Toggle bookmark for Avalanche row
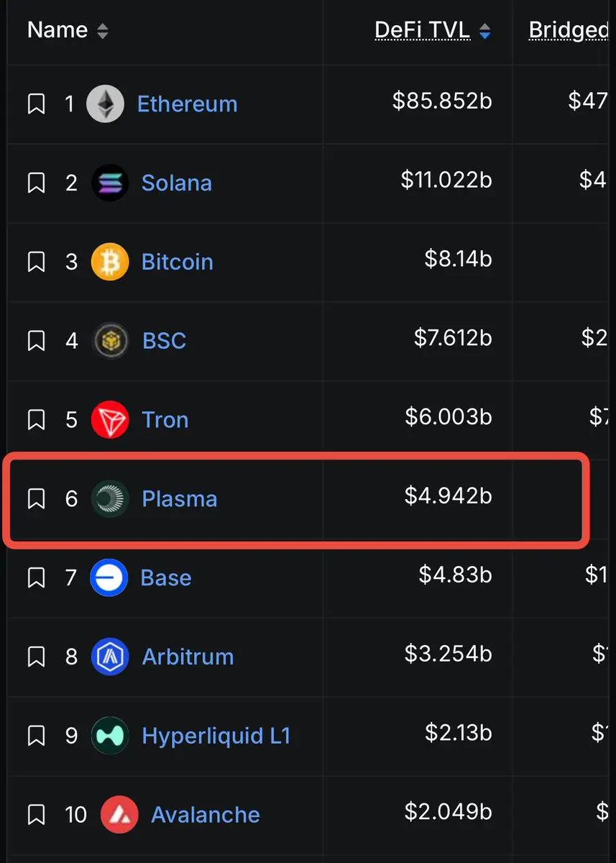The width and height of the screenshot is (616, 863). pyautogui.click(x=36, y=815)
